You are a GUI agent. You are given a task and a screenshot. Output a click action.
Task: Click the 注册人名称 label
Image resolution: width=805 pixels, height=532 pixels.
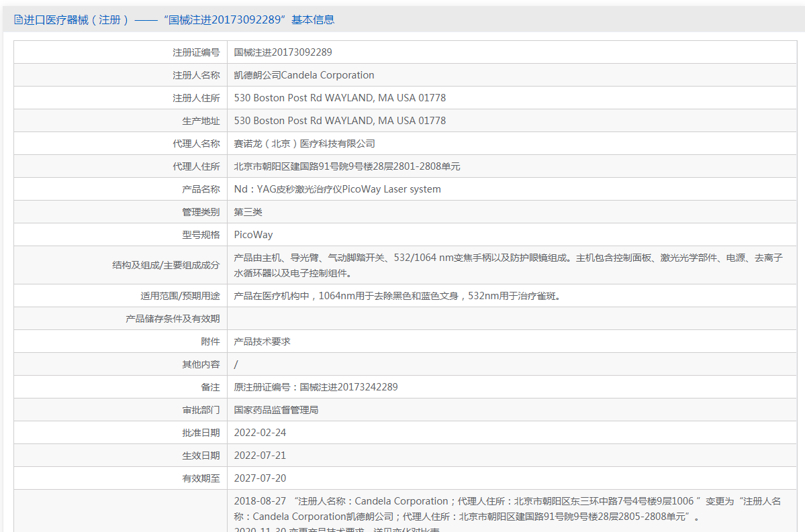(196, 75)
